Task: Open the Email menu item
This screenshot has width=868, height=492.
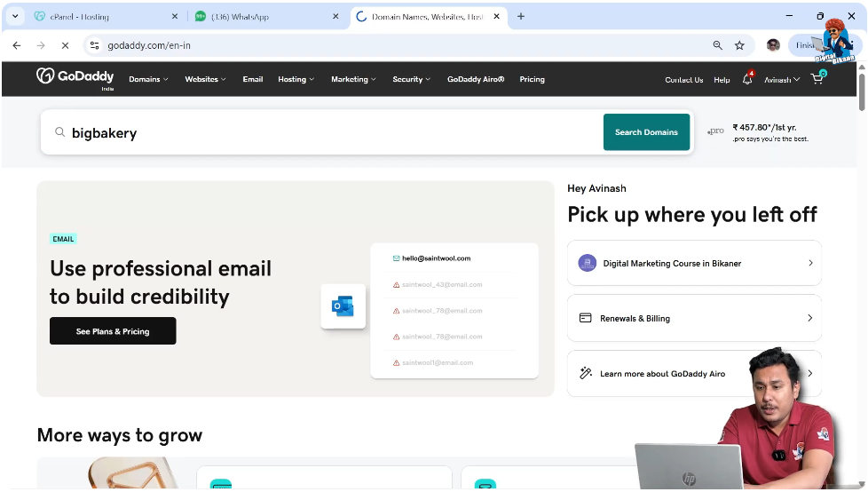Action: pos(252,79)
